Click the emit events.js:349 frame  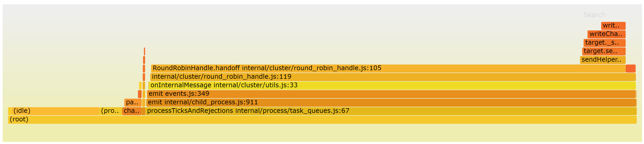click(x=391, y=94)
